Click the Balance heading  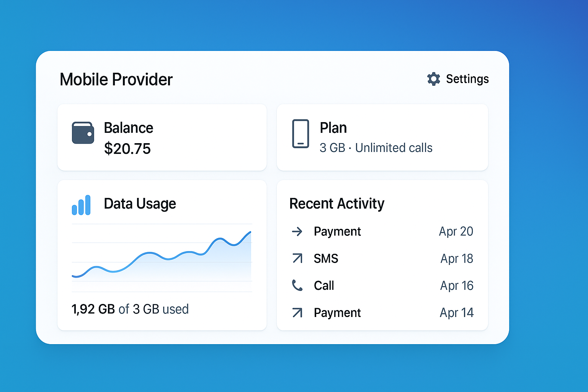(129, 128)
